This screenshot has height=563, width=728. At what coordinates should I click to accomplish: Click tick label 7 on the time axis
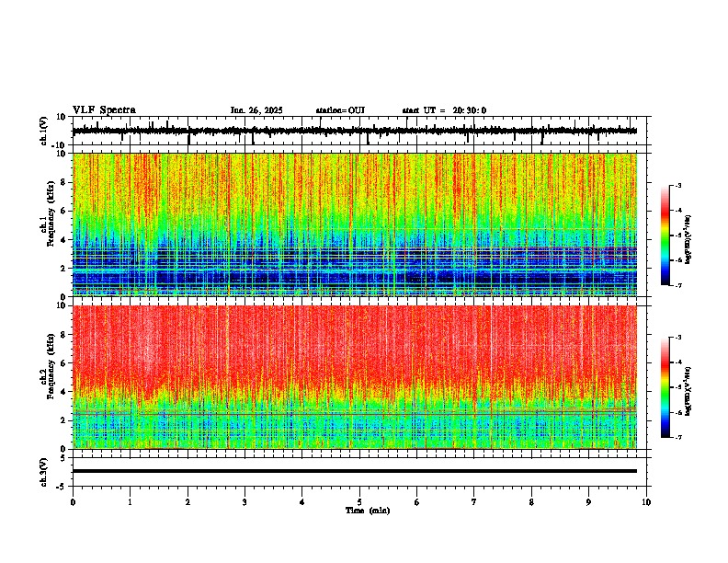point(474,502)
